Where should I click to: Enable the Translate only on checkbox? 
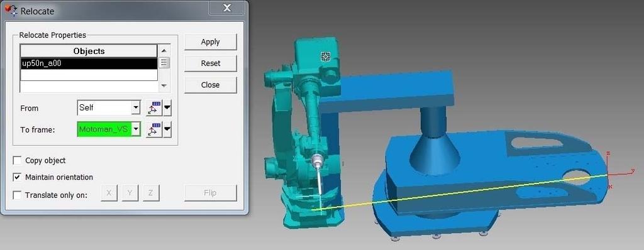(17, 195)
